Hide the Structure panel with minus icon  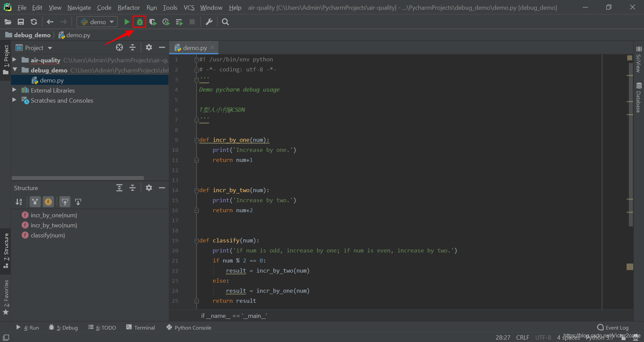162,188
